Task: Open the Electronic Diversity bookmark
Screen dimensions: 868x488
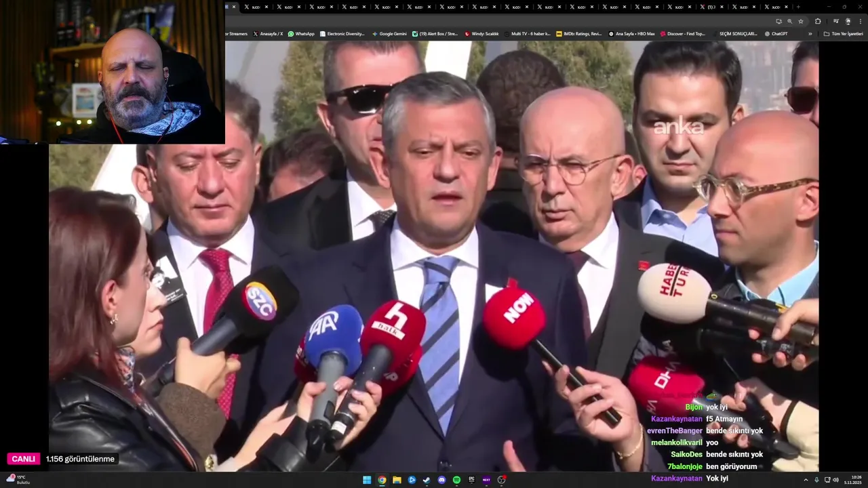Action: 342,34
